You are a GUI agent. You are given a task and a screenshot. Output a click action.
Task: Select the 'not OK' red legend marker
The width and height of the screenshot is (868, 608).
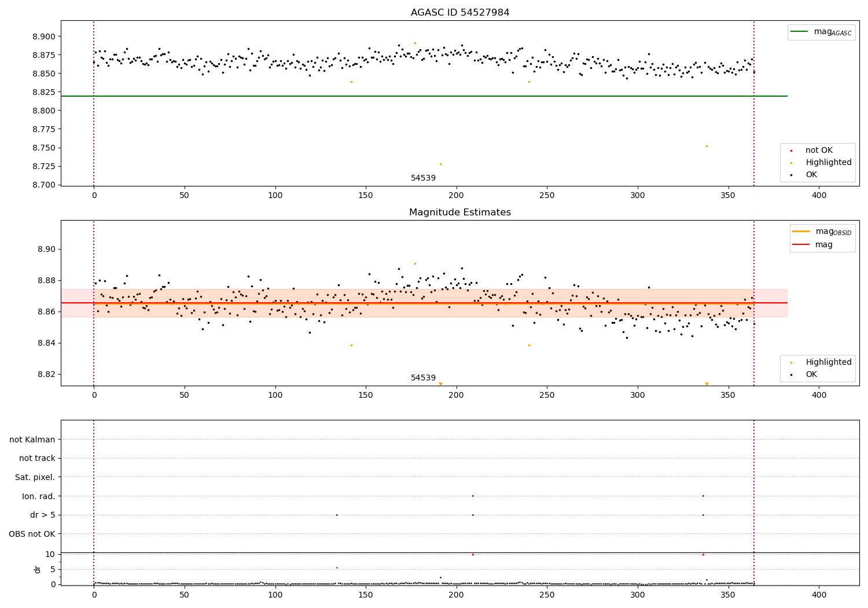point(791,151)
